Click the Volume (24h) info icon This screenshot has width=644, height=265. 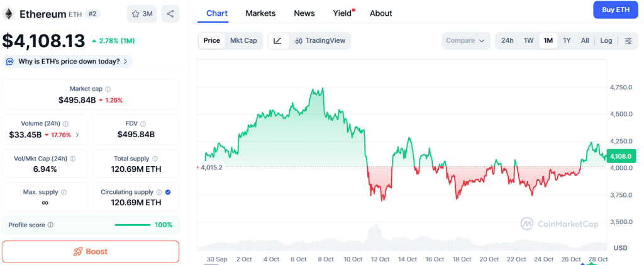coord(66,124)
